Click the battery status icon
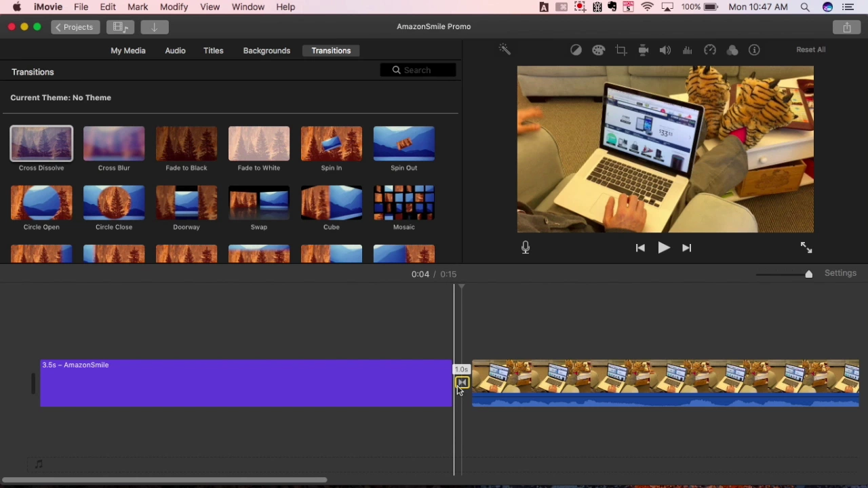 click(x=711, y=7)
